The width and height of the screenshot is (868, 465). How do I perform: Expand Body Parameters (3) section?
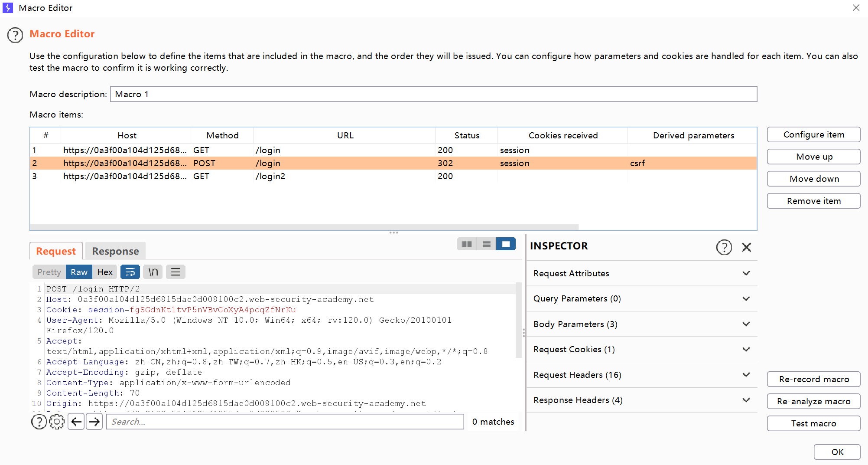(x=642, y=324)
